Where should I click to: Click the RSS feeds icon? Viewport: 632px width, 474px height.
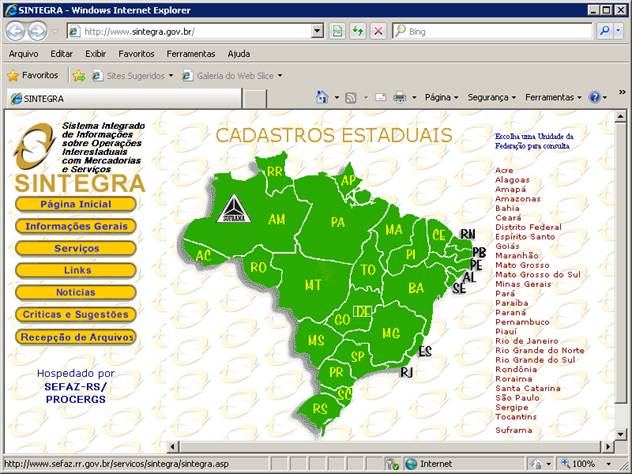[351, 98]
